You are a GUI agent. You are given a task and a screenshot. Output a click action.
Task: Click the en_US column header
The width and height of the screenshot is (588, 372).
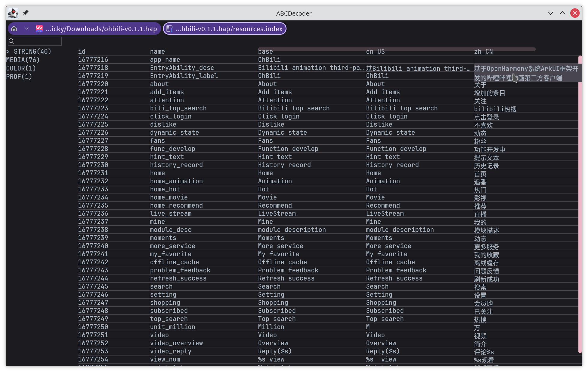point(375,51)
